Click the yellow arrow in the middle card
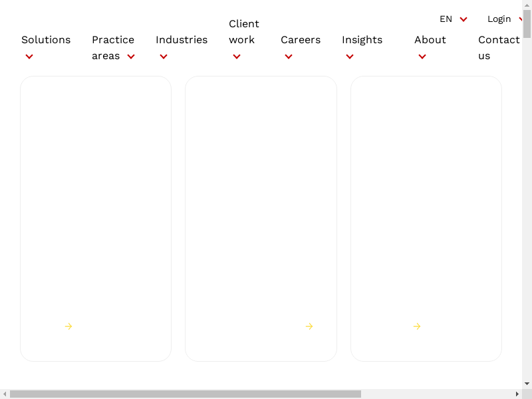The width and height of the screenshot is (532, 399). 309,326
